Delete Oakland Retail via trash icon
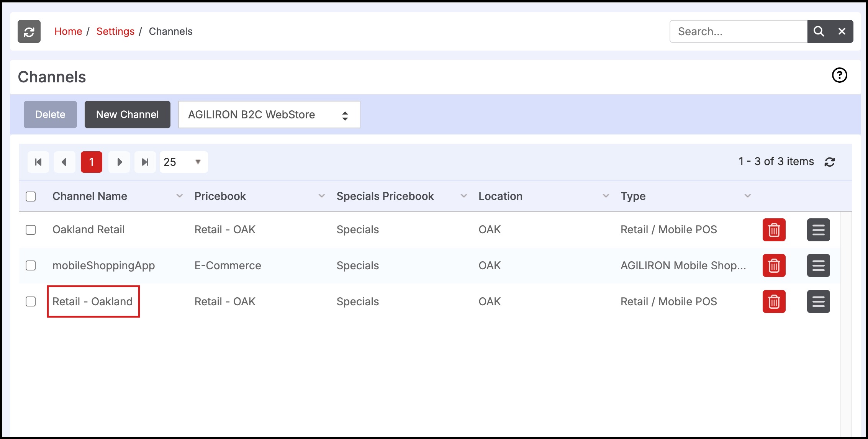 (x=774, y=230)
